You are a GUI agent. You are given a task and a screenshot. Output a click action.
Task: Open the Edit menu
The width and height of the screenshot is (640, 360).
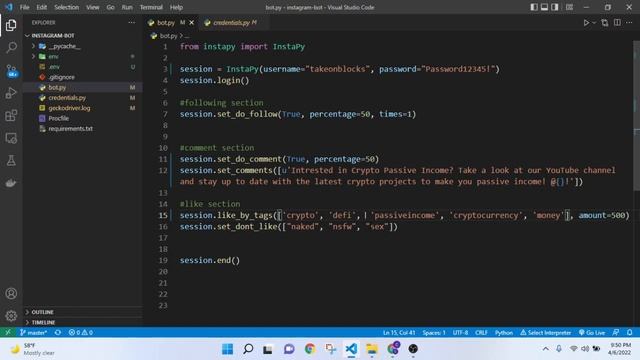[42, 7]
